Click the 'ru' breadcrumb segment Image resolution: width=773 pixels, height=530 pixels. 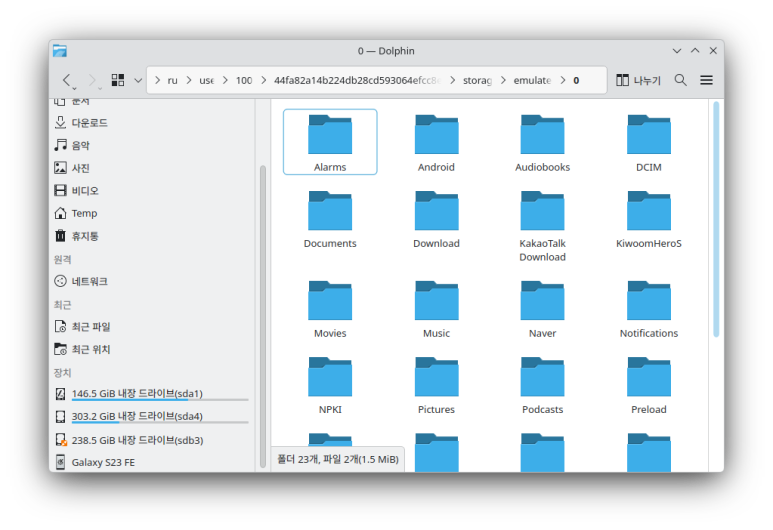pyautogui.click(x=172, y=80)
